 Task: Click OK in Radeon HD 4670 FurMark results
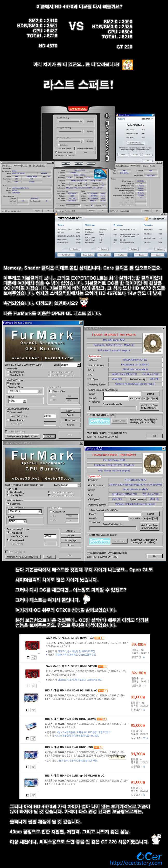pyautogui.click(x=155, y=556)
